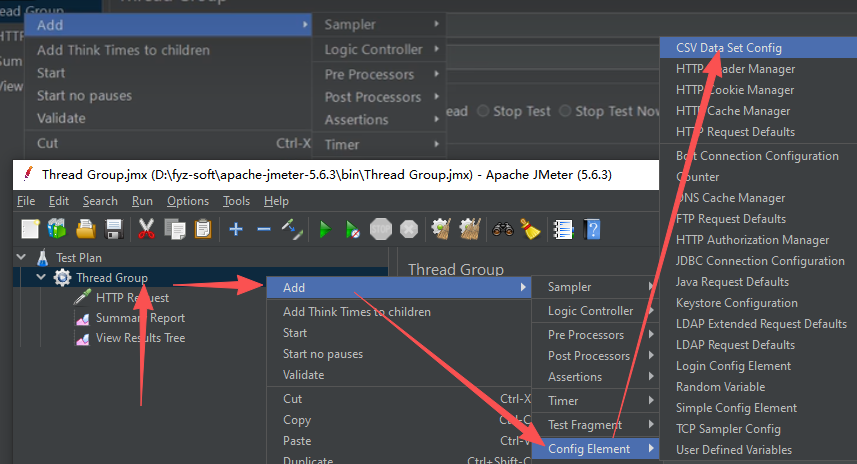
Task: Click the Clear All double-broom toolbar icon
Action: 469,229
